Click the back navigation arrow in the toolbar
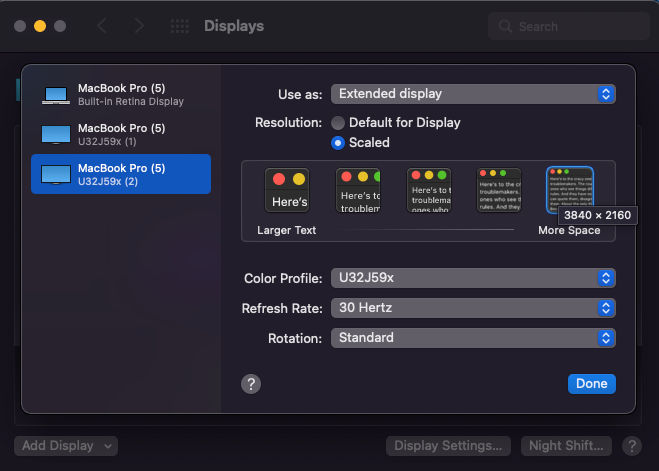This screenshot has height=471, width=659. coord(102,26)
